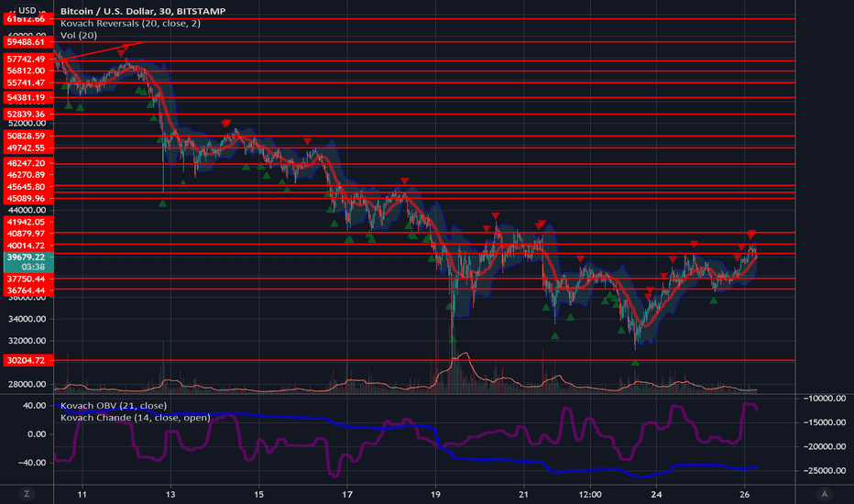Click the date label 26 on time axis

tap(745, 494)
